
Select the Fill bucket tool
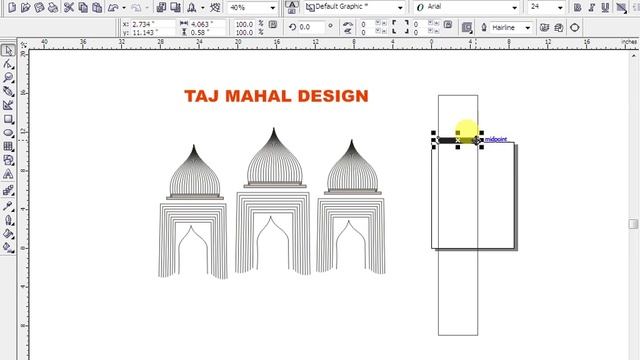tap(8, 234)
